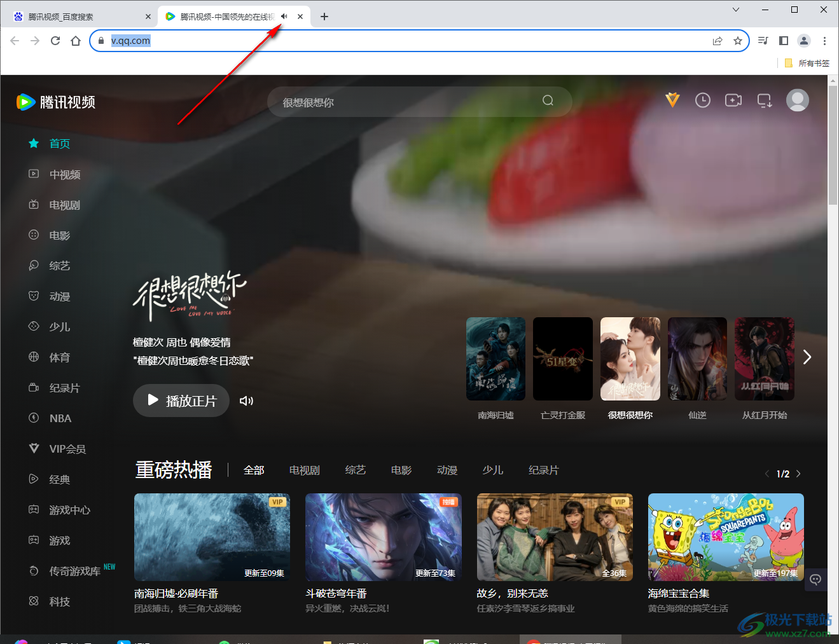Open Chrome three-dot menu

pyautogui.click(x=824, y=41)
